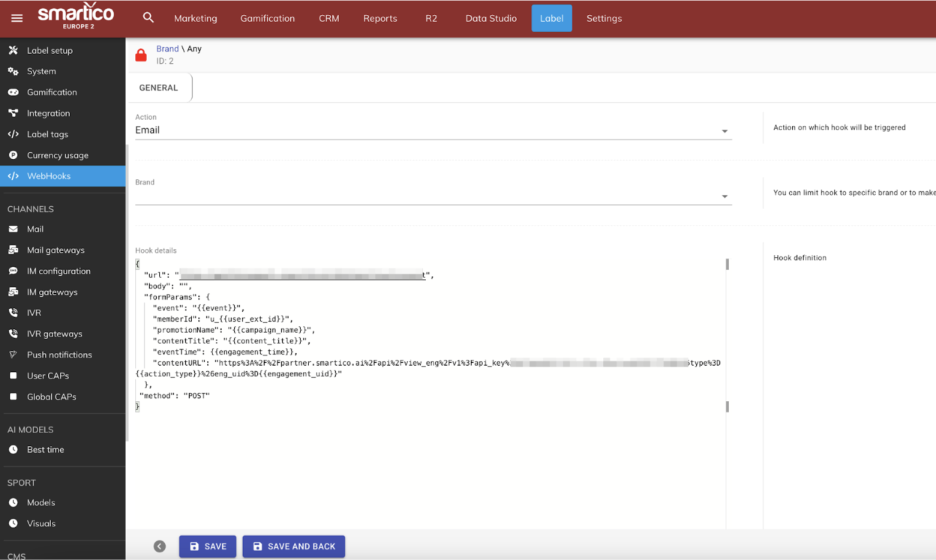Open the hamburger navigation menu
The width and height of the screenshot is (936, 560).
(x=17, y=18)
